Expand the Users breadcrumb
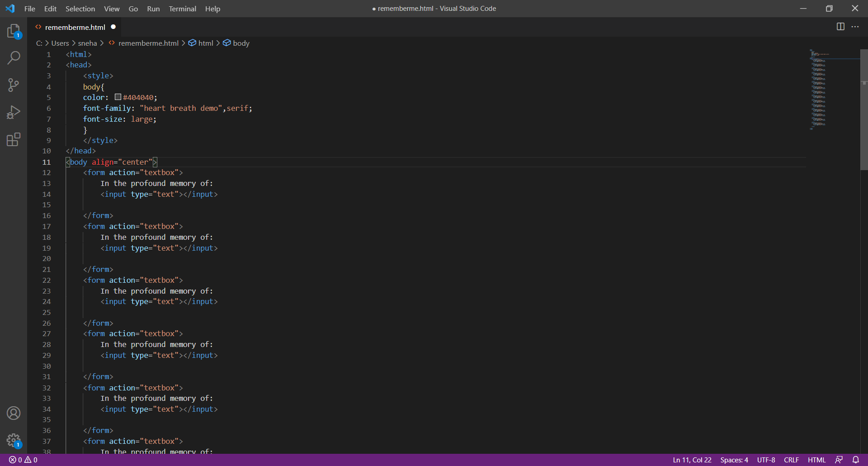 point(60,43)
